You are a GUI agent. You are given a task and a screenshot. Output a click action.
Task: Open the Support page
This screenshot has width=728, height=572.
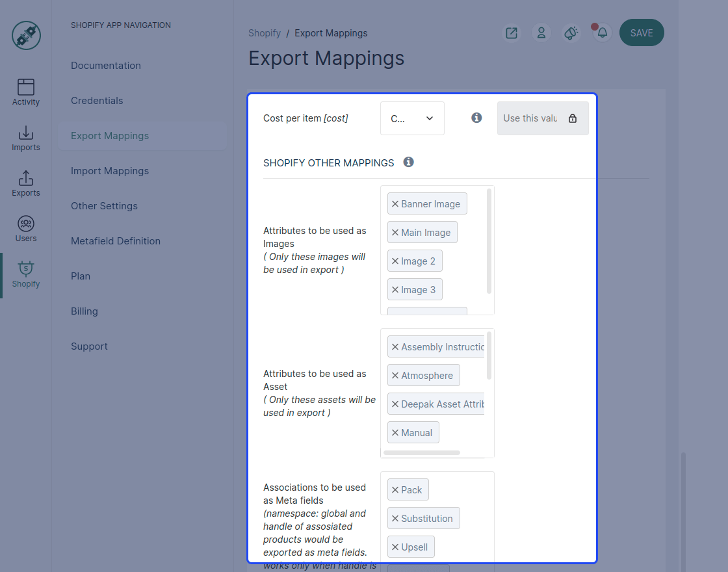point(89,346)
